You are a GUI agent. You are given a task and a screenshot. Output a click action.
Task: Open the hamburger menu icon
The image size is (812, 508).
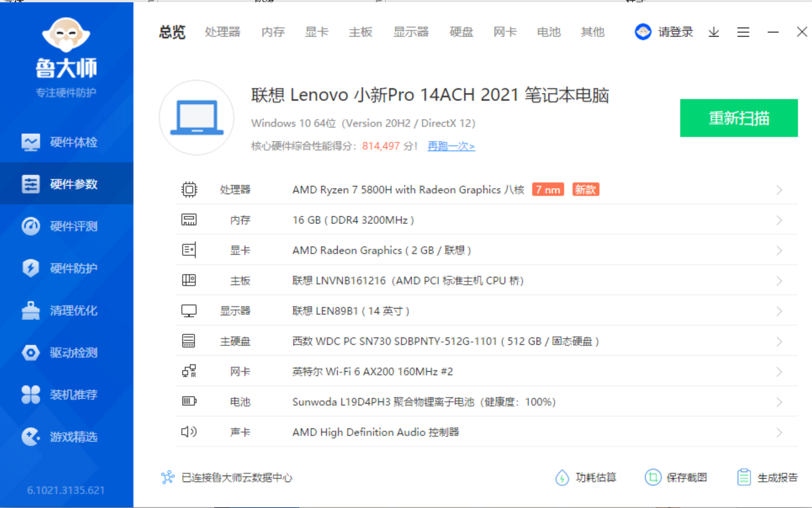tap(744, 32)
